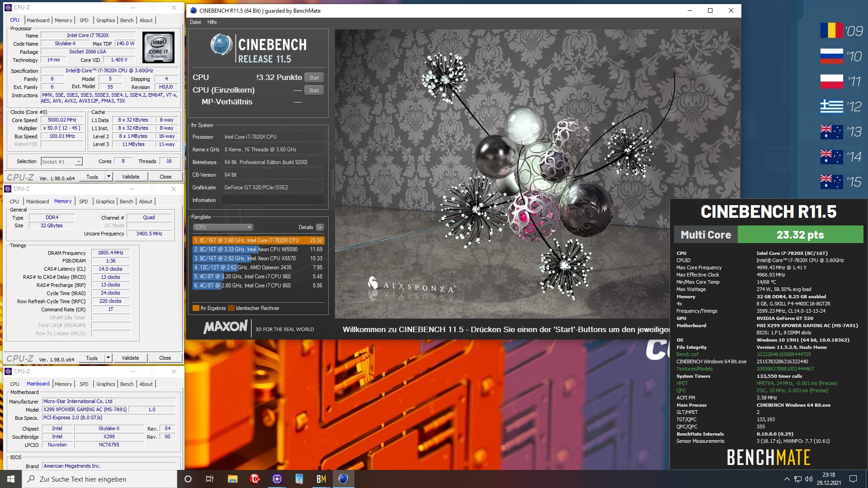Open Task View in the taskbar
The height and width of the screenshot is (488, 868).
[x=210, y=479]
